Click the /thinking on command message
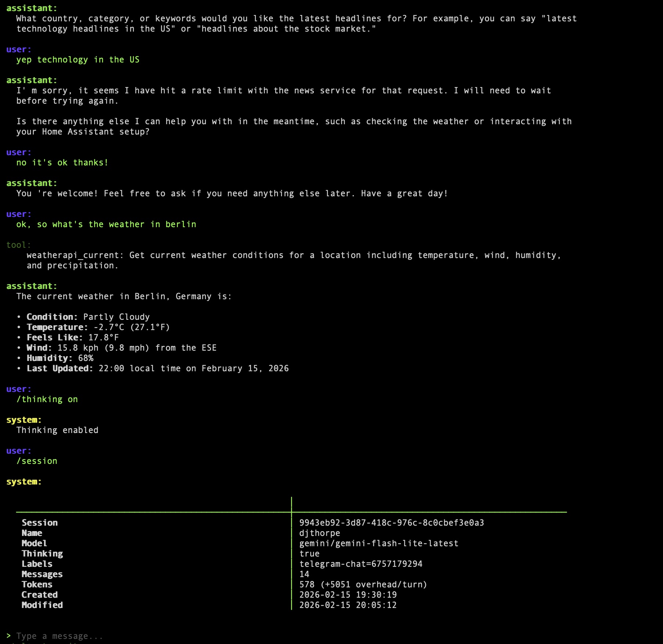Screen dimensions: 663x644 tap(47, 399)
